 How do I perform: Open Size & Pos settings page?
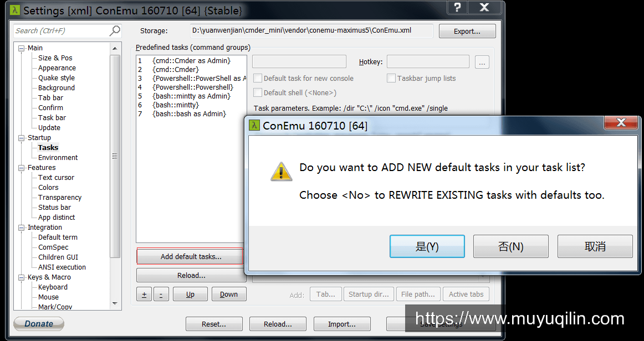(55, 58)
